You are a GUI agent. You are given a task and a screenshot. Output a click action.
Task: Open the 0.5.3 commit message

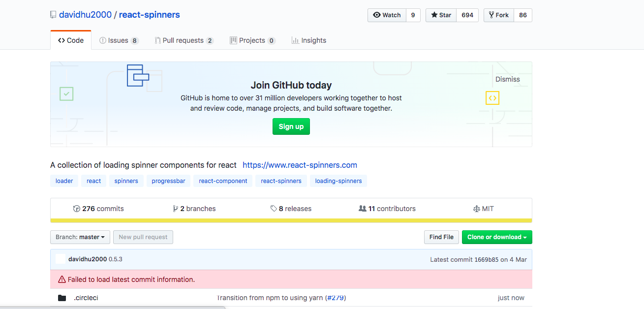pos(116,259)
